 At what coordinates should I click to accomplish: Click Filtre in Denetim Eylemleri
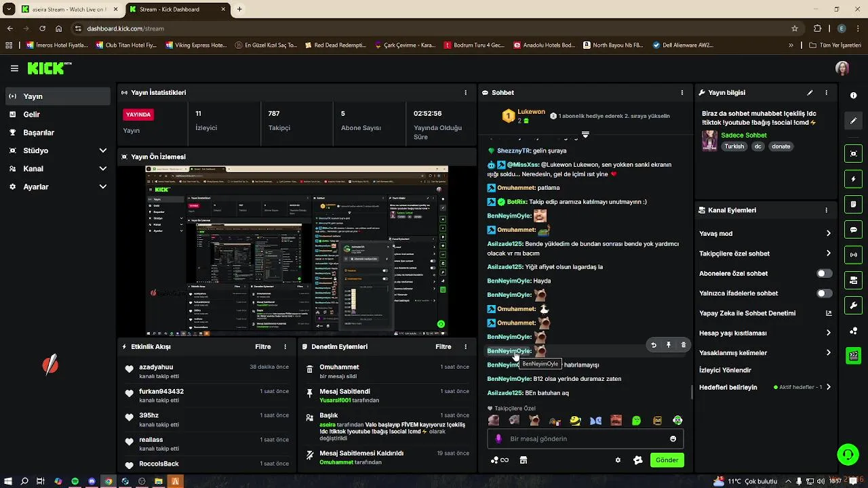pyautogui.click(x=443, y=346)
